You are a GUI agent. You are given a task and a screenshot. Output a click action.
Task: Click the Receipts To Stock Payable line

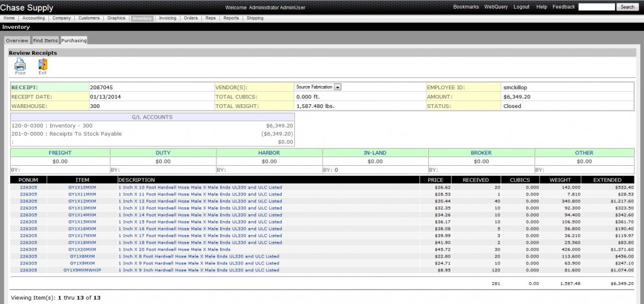152,134
